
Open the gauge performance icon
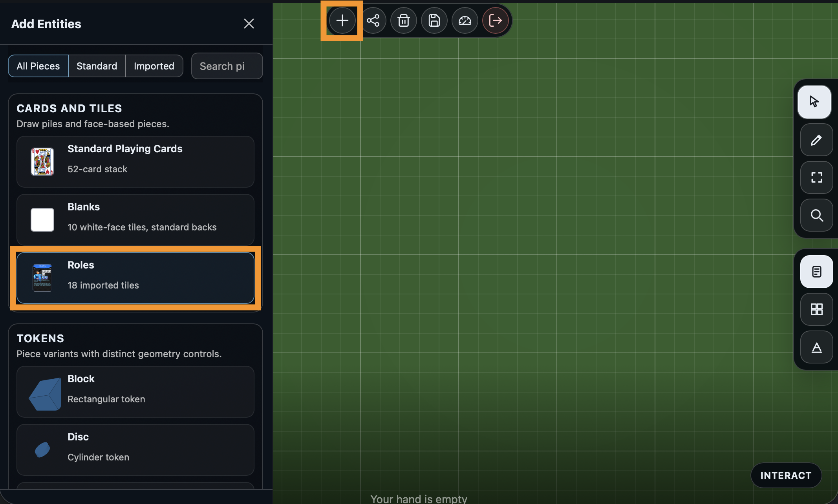465,20
